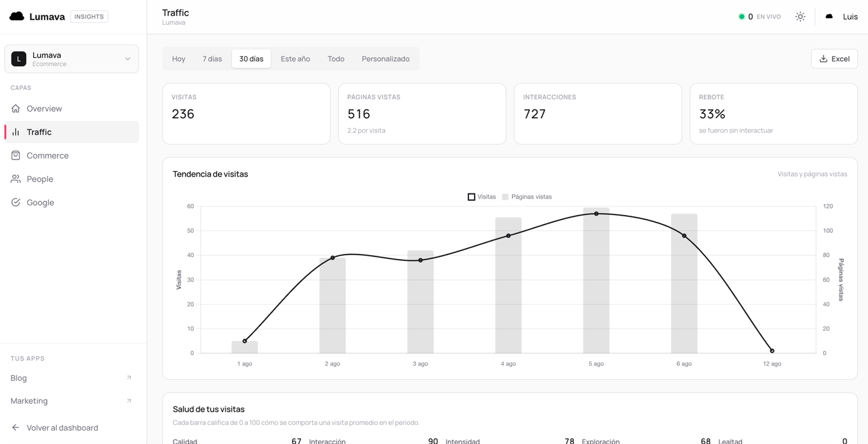Open the Marketing app link
The height and width of the screenshot is (444, 868).
point(72,401)
